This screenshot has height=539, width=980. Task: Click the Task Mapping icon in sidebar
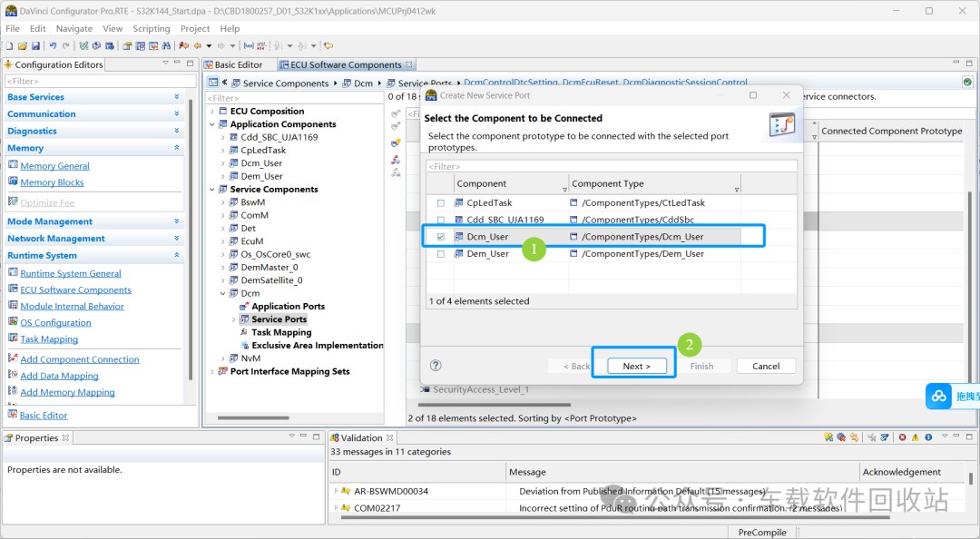point(13,338)
